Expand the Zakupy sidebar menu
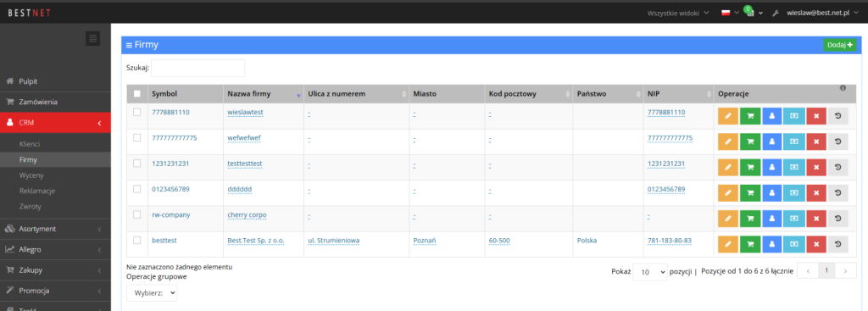Screen dimensions: 868x311 click(55, 270)
